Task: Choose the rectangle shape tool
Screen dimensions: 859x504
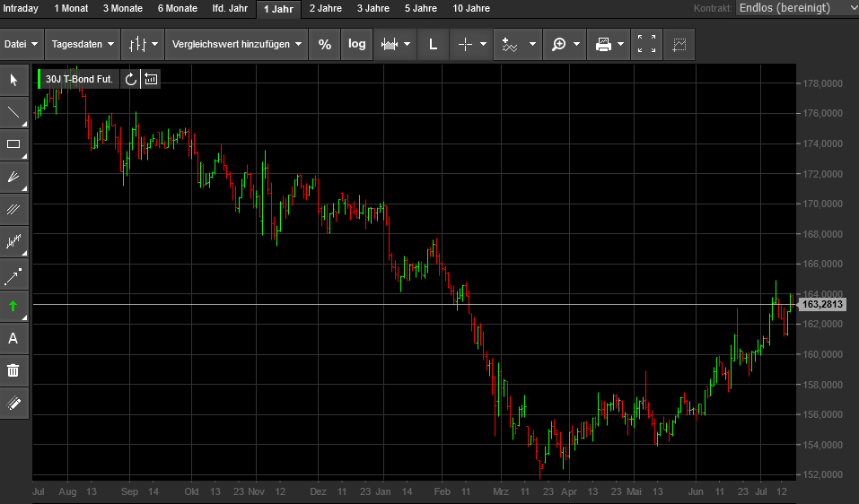Action: (13, 144)
